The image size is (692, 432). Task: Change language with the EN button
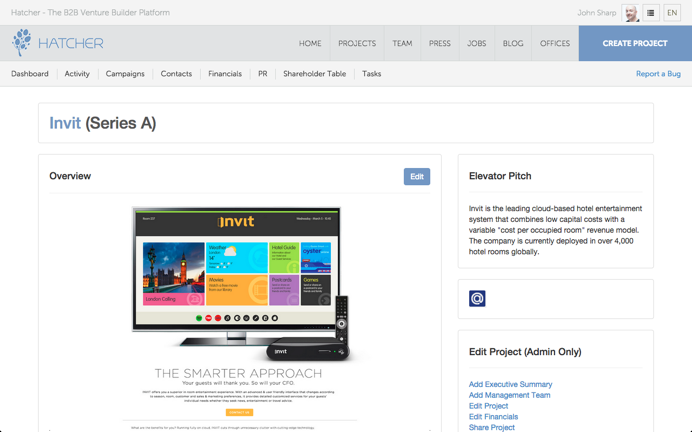click(x=672, y=13)
